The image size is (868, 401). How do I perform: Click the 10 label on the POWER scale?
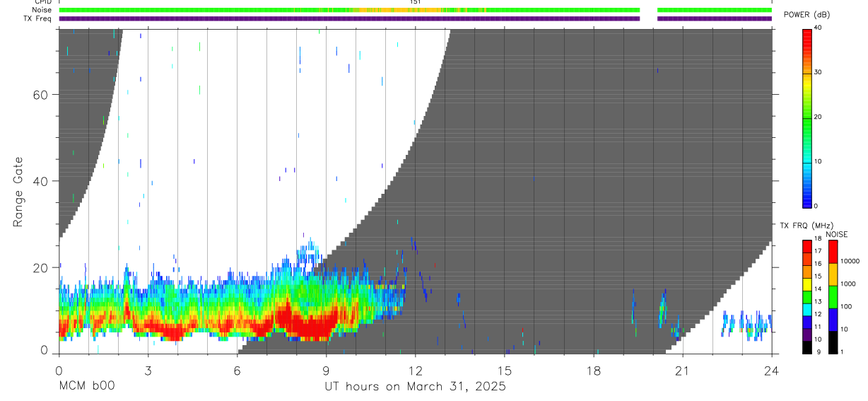817,161
